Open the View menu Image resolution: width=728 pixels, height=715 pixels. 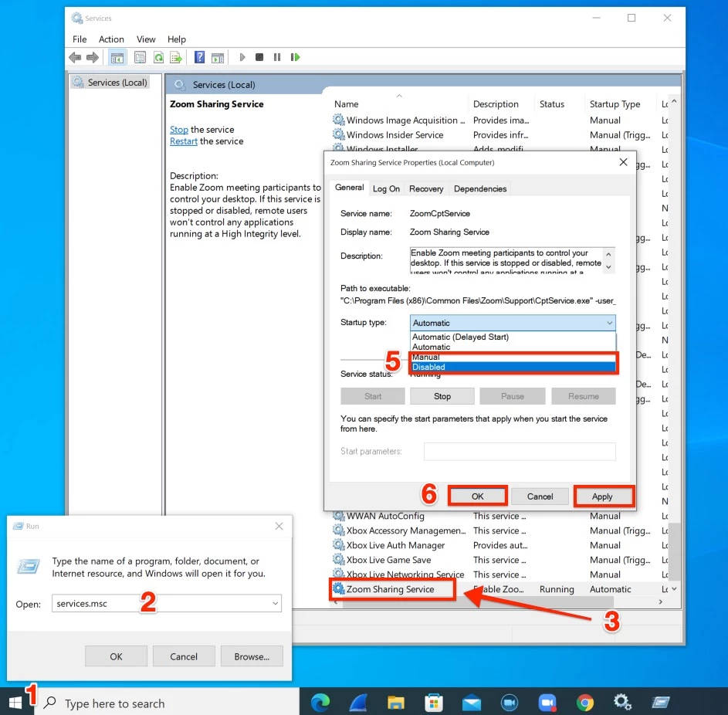click(146, 39)
